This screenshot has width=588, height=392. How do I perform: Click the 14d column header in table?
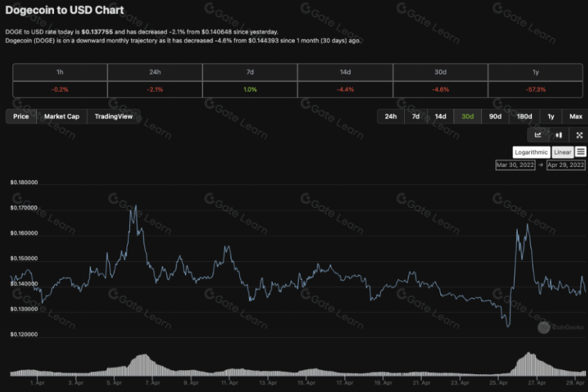click(x=345, y=72)
